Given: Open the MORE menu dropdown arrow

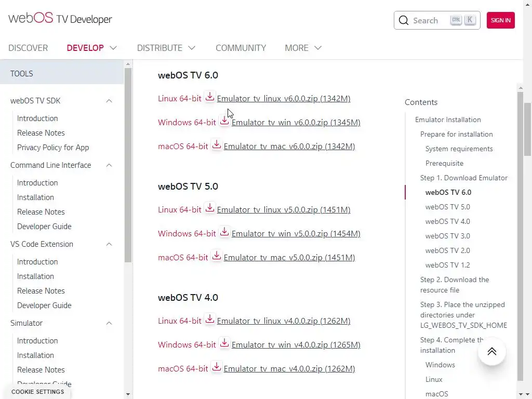Looking at the screenshot, I should pyautogui.click(x=318, y=48).
